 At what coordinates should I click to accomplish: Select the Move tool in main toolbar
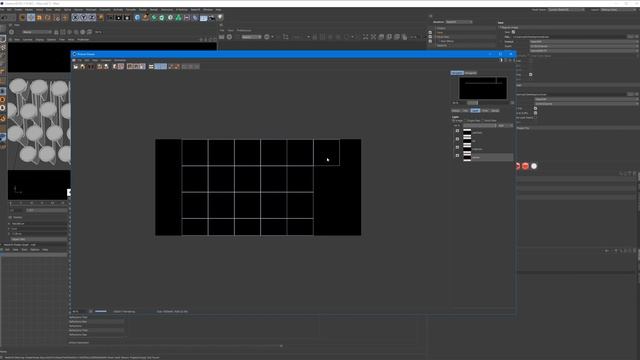click(31, 18)
